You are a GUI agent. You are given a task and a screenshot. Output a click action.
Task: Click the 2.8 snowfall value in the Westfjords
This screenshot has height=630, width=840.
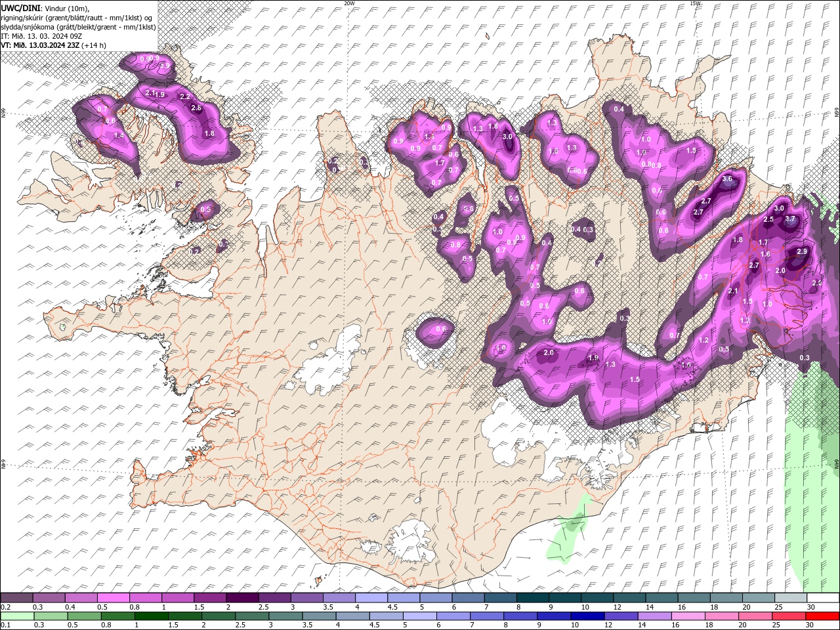point(196,108)
